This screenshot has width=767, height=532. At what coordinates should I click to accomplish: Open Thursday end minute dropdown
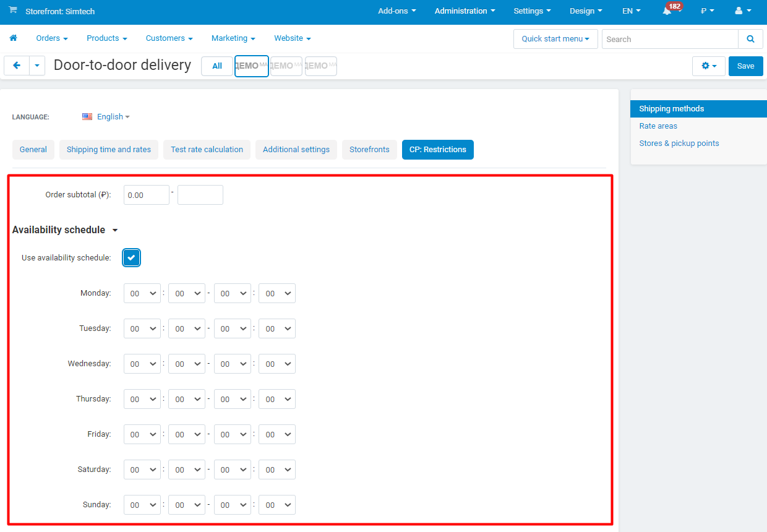pyautogui.click(x=277, y=399)
